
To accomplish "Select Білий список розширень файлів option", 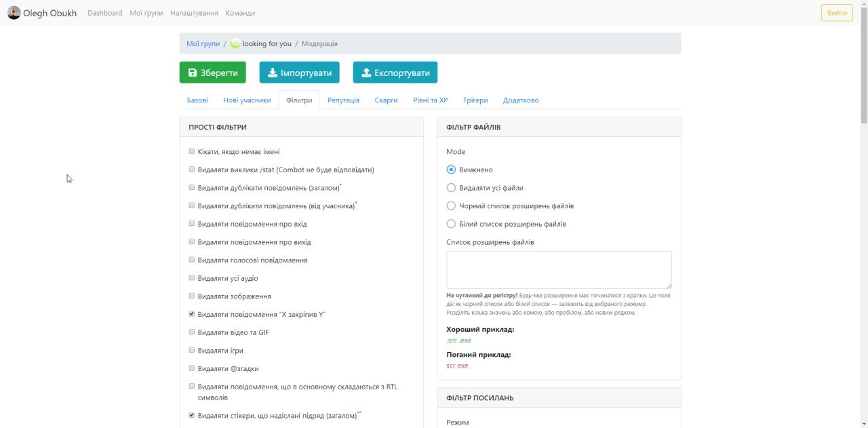I will coord(451,224).
